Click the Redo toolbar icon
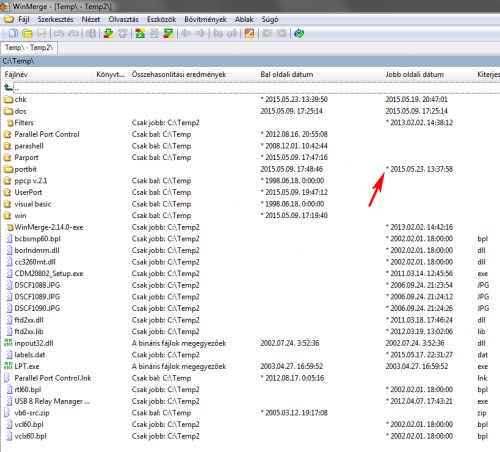Screen dimensions: 500x452 point(73,33)
